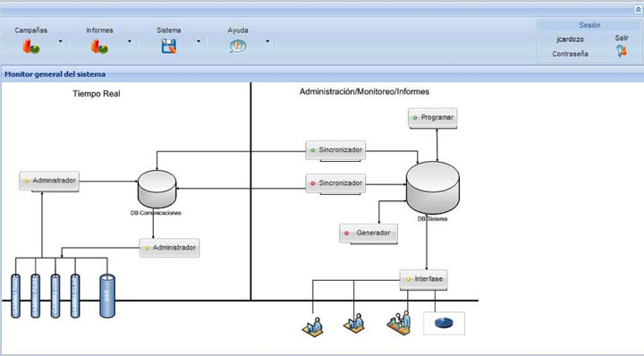Viewport: 644px width, 356px height.
Task: Open the Contraseña link
Action: click(570, 54)
